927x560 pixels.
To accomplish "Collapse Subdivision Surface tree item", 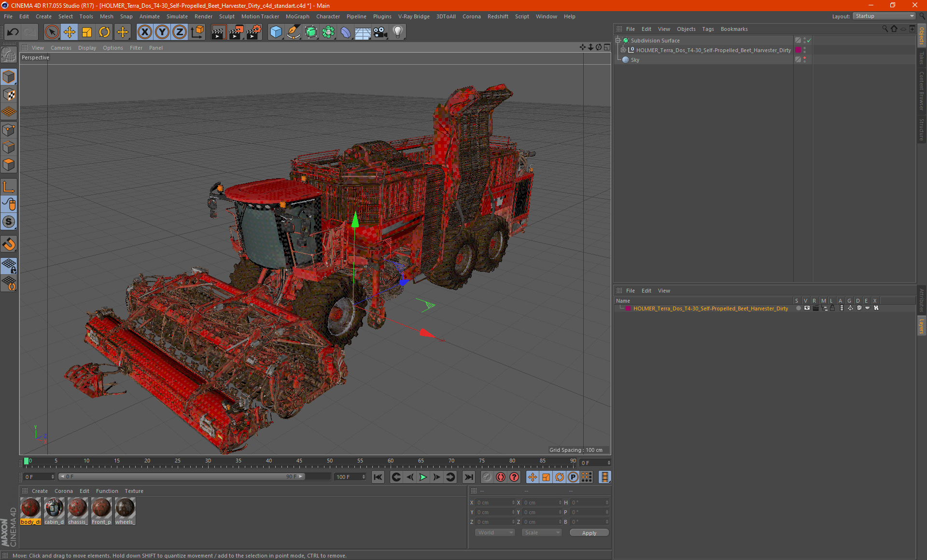I will (x=618, y=41).
